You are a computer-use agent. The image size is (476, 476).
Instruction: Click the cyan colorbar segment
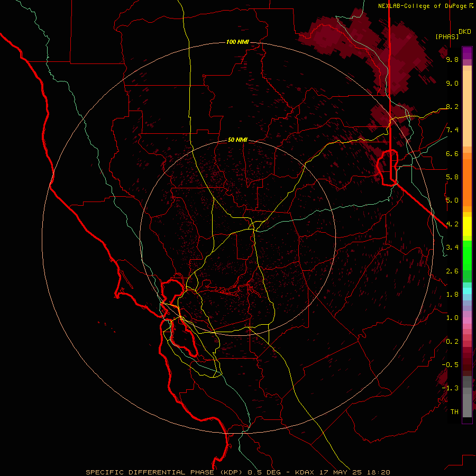point(467,291)
